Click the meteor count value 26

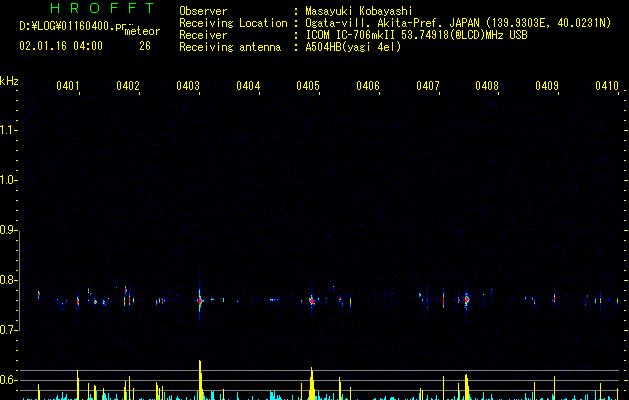click(145, 46)
